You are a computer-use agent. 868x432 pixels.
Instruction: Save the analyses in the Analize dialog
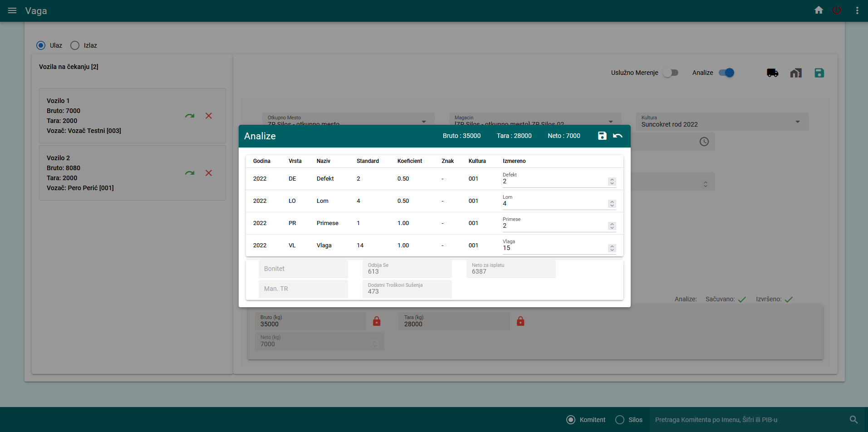602,135
